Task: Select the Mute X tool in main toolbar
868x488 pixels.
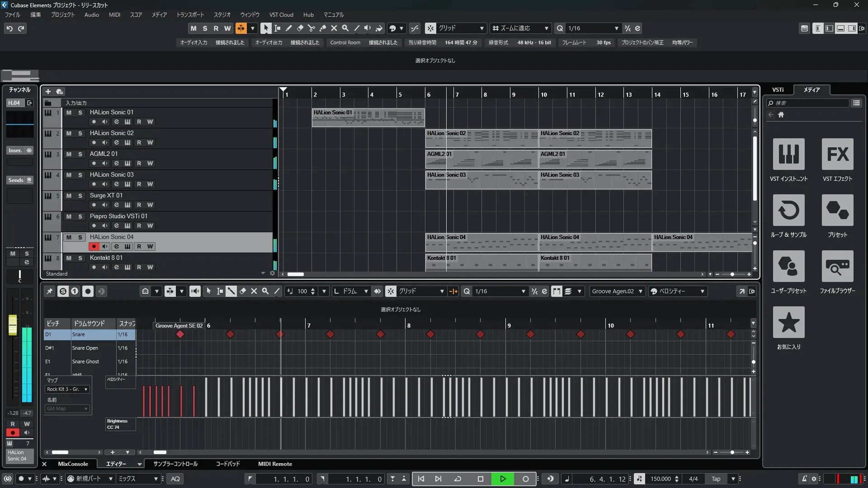Action: (x=334, y=28)
